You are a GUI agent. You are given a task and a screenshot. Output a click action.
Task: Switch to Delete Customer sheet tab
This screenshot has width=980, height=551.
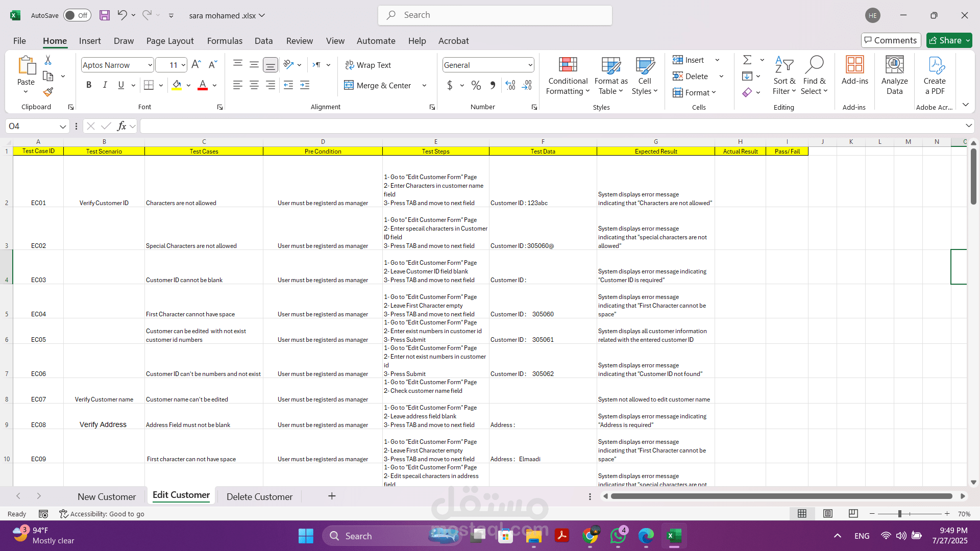click(259, 496)
